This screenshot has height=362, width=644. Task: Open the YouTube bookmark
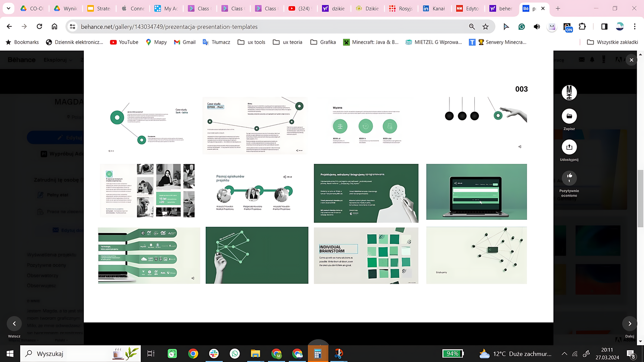(x=124, y=42)
